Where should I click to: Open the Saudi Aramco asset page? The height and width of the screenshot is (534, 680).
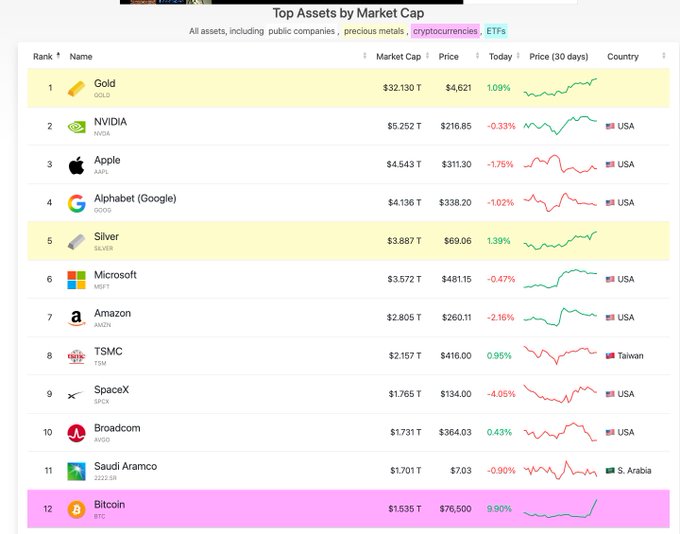pyautogui.click(x=125, y=466)
